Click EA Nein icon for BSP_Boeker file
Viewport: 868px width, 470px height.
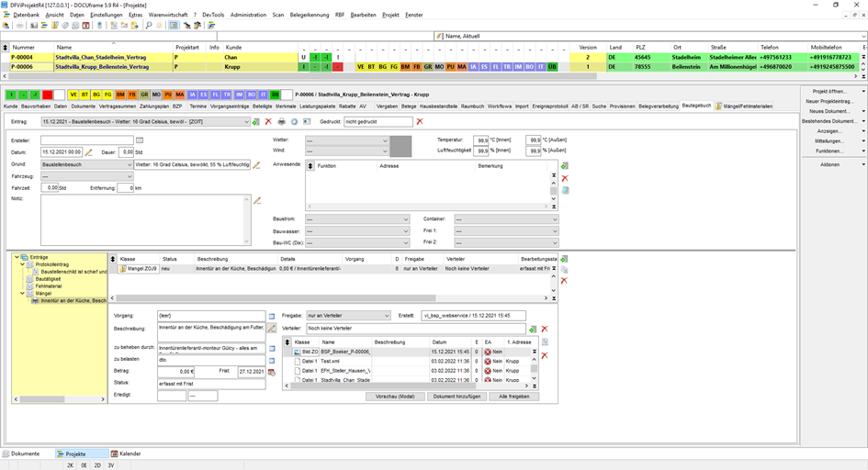tap(488, 352)
